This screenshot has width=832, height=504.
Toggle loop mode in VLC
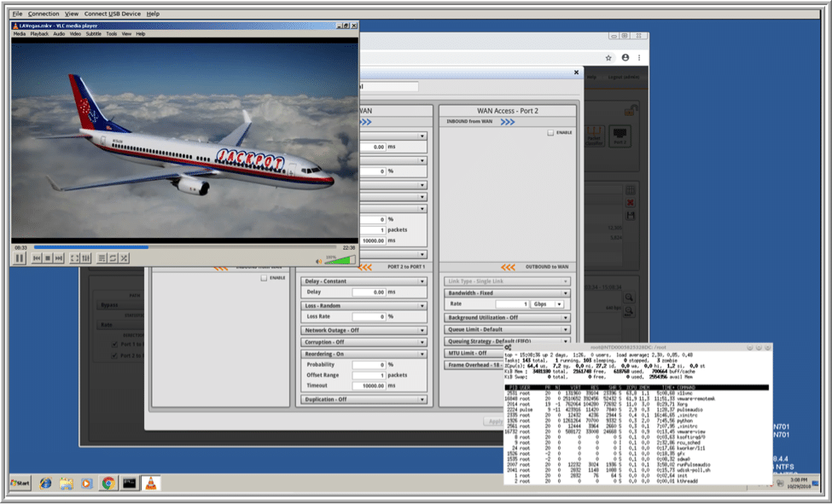113,258
